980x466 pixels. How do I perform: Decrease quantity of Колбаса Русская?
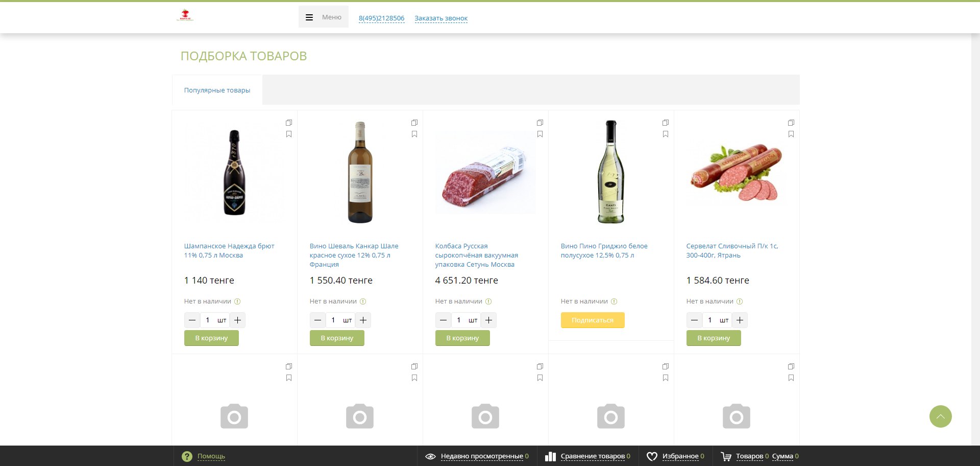coord(443,320)
